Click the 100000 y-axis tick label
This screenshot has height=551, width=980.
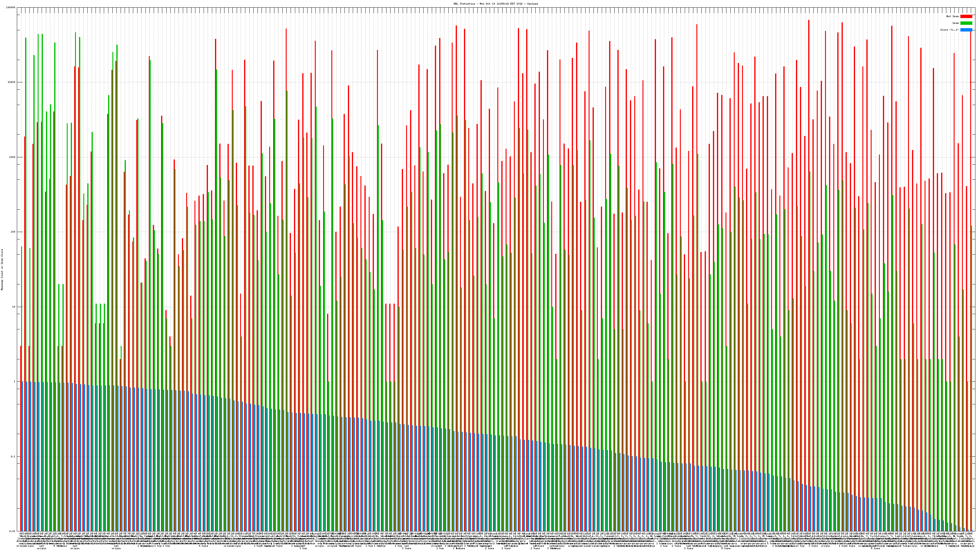(11, 8)
